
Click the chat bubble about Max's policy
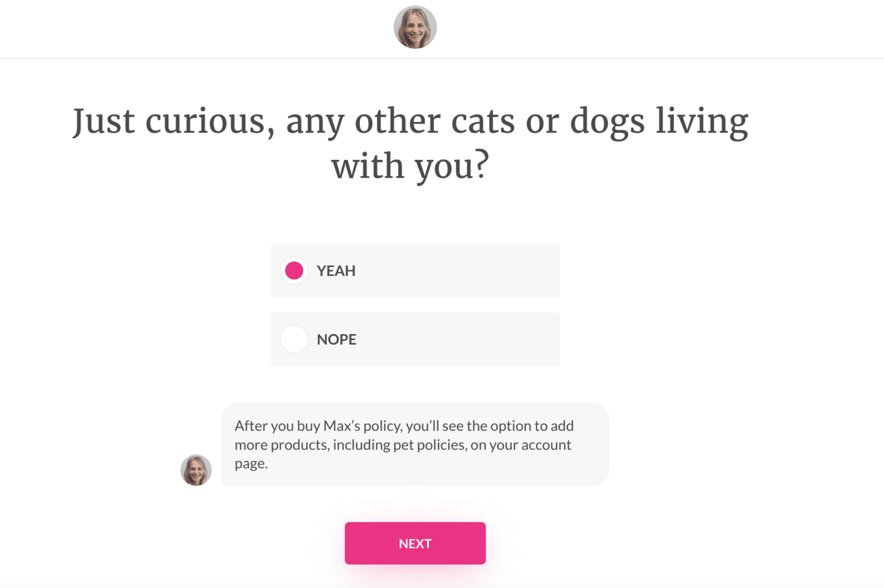[x=414, y=444]
